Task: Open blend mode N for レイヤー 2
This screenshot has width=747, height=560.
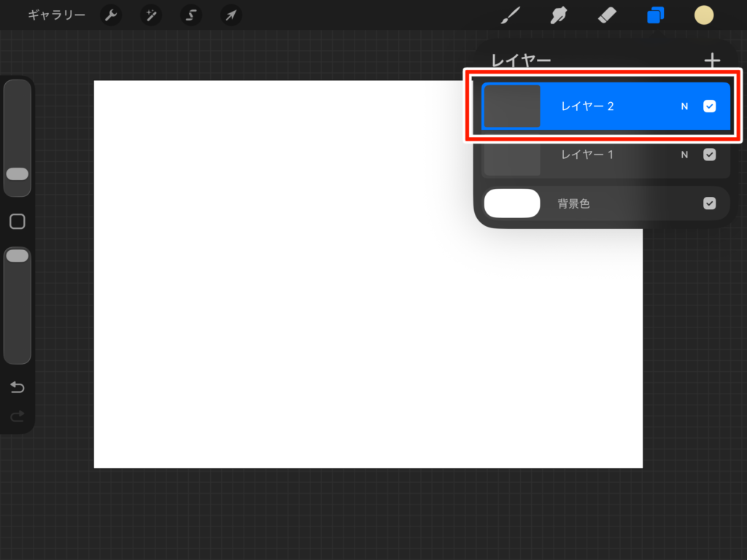Action: [684, 106]
